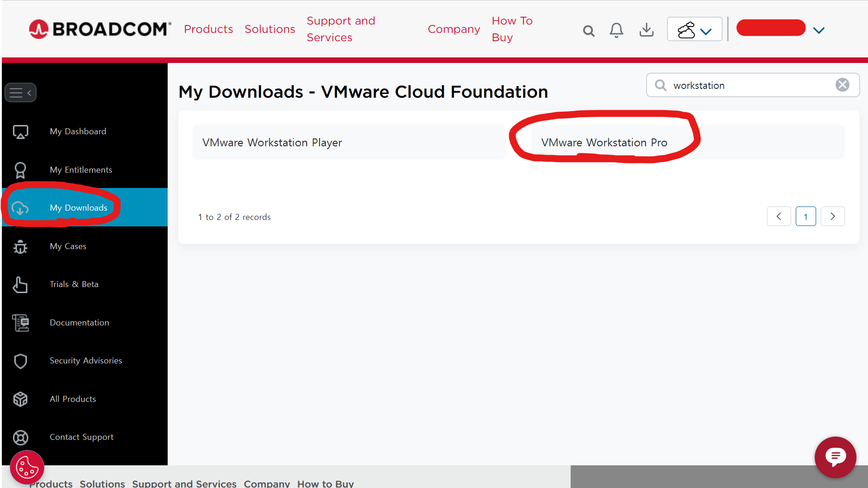
Task: Open the How To Buy menu
Action: [512, 29]
